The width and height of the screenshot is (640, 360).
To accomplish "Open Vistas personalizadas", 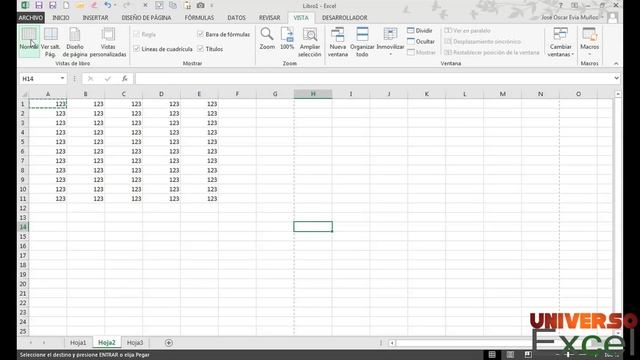I will (x=108, y=42).
